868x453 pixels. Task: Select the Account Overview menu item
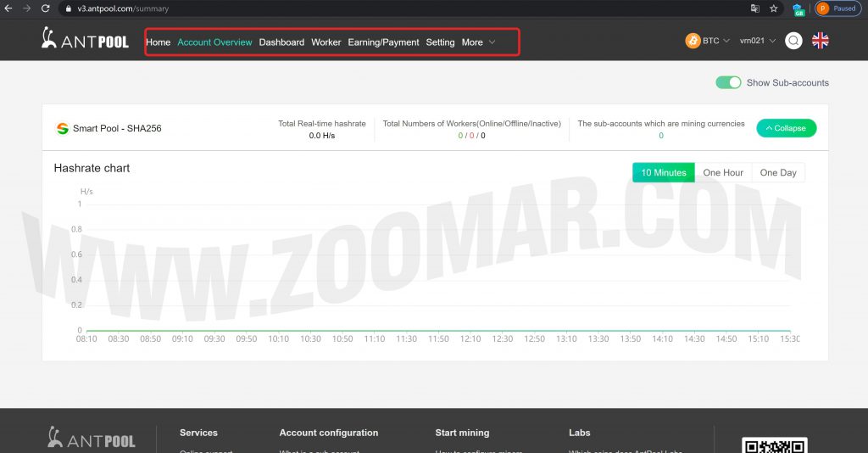pos(214,42)
